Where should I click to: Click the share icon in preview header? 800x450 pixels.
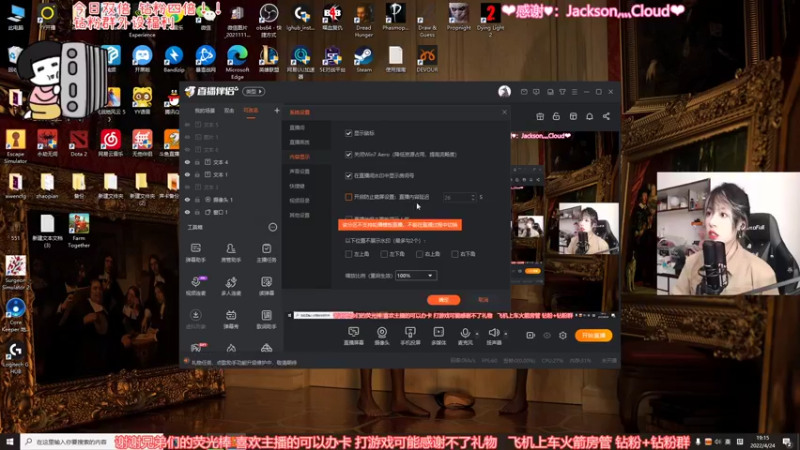pyautogui.click(x=606, y=116)
